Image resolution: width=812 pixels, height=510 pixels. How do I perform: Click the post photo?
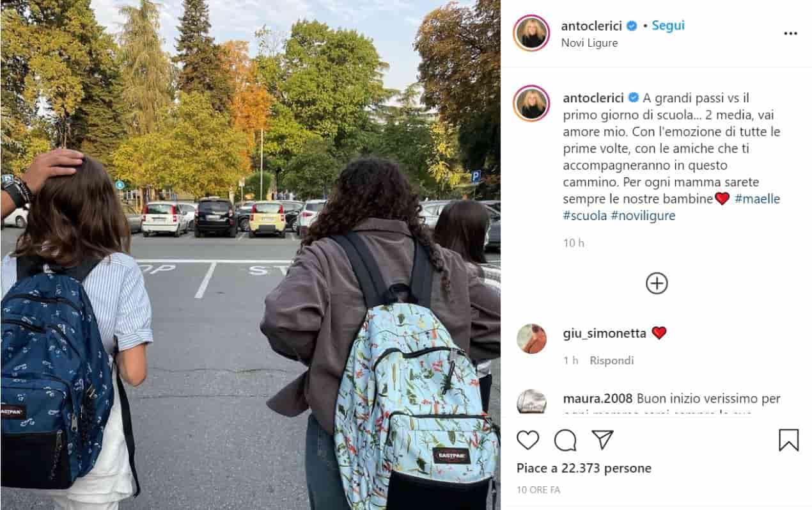(x=250, y=255)
